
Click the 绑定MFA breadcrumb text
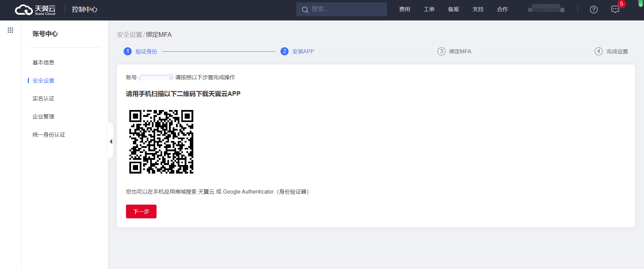159,35
